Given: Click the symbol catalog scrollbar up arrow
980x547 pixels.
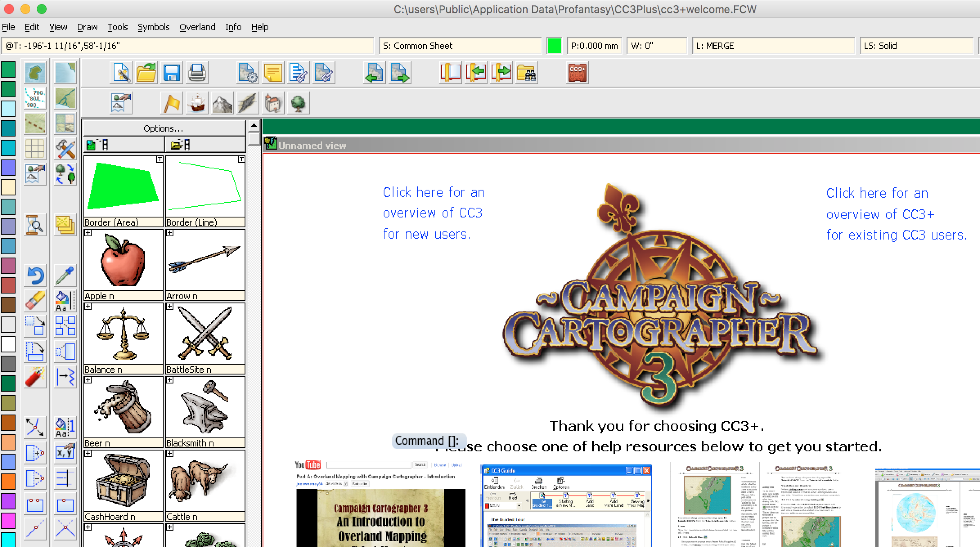Looking at the screenshot, I should tap(254, 126).
